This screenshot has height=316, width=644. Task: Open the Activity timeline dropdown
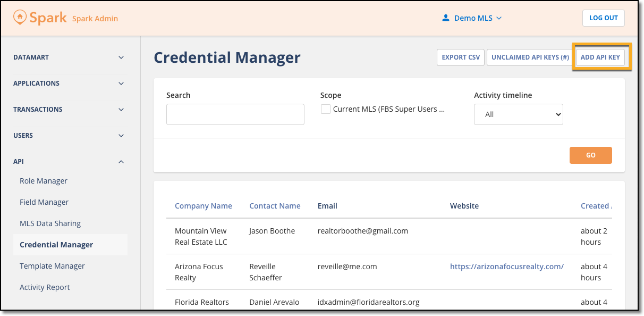tap(519, 114)
